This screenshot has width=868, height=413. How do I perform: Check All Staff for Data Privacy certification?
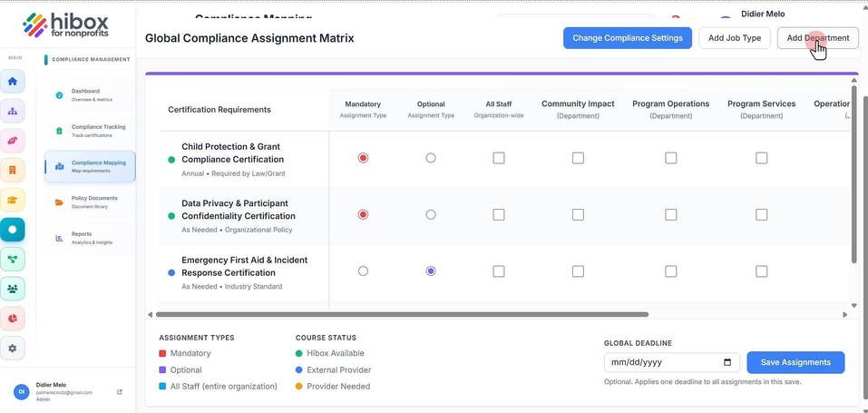click(x=499, y=214)
